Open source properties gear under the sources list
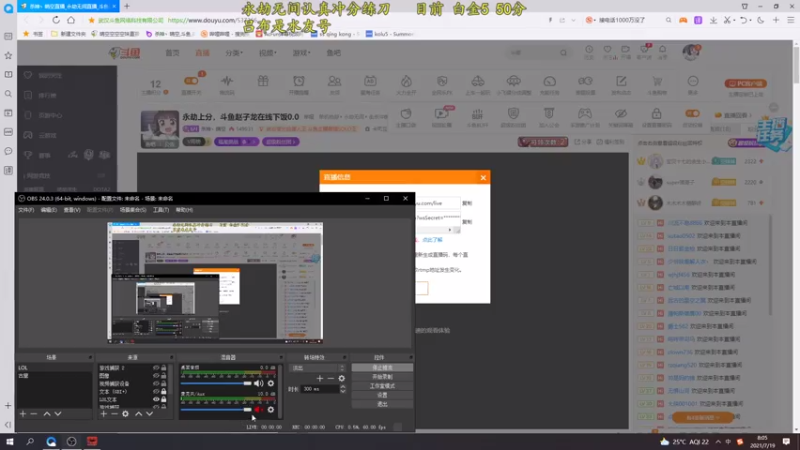The image size is (800, 450). (126, 414)
